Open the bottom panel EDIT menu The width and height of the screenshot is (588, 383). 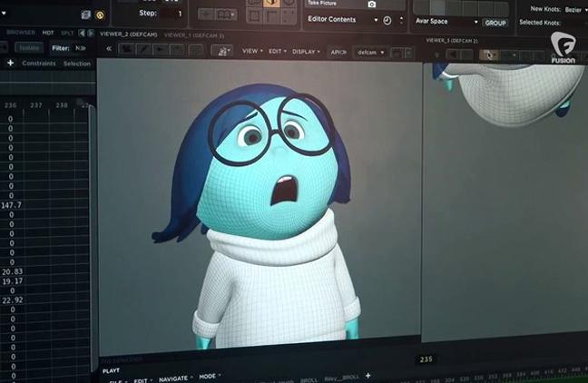coord(142,380)
